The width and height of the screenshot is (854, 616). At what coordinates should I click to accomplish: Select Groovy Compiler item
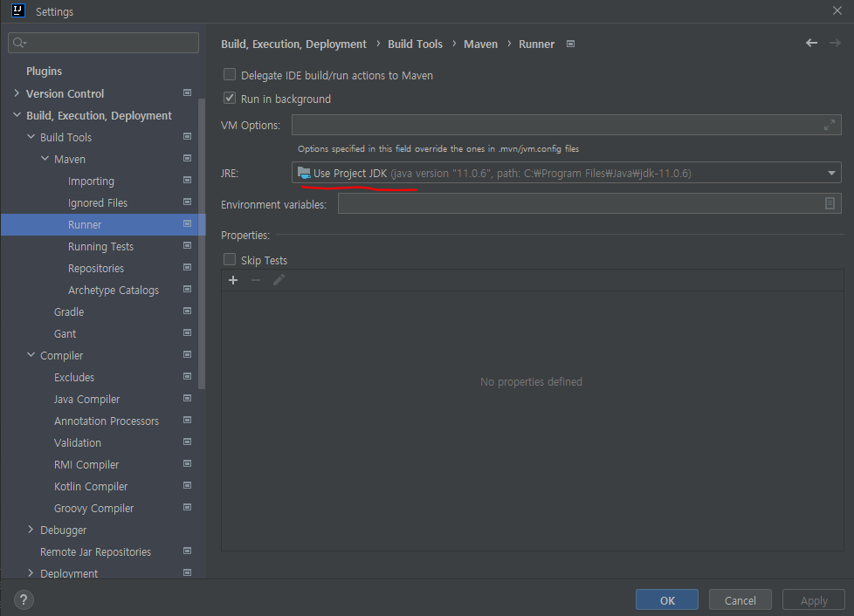(93, 509)
